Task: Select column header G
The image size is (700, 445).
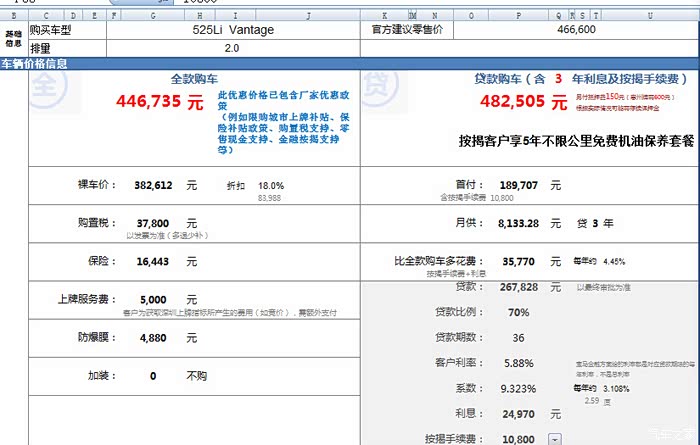Action: coord(153,16)
